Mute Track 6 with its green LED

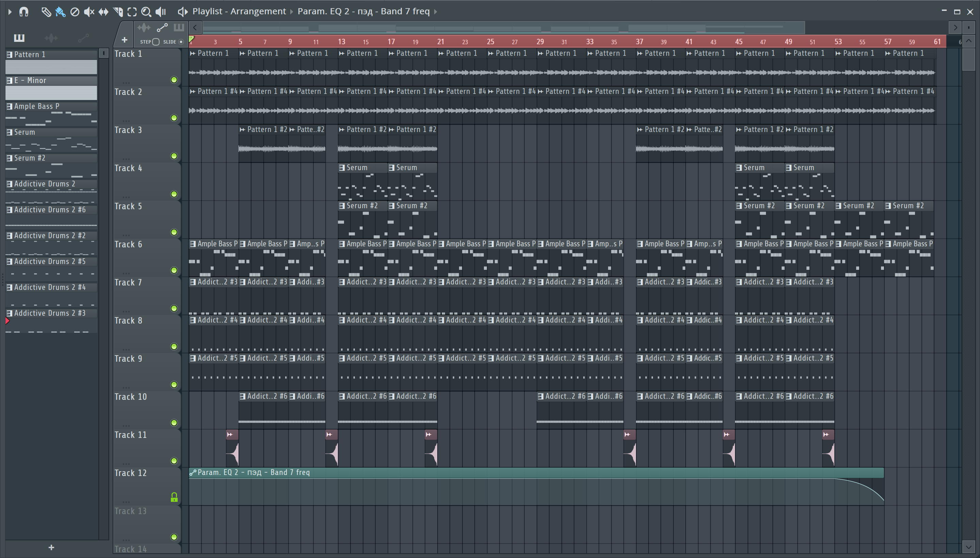point(174,270)
